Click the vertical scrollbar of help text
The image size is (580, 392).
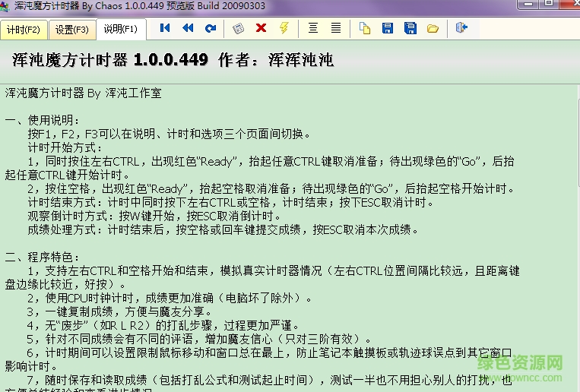coord(578,238)
